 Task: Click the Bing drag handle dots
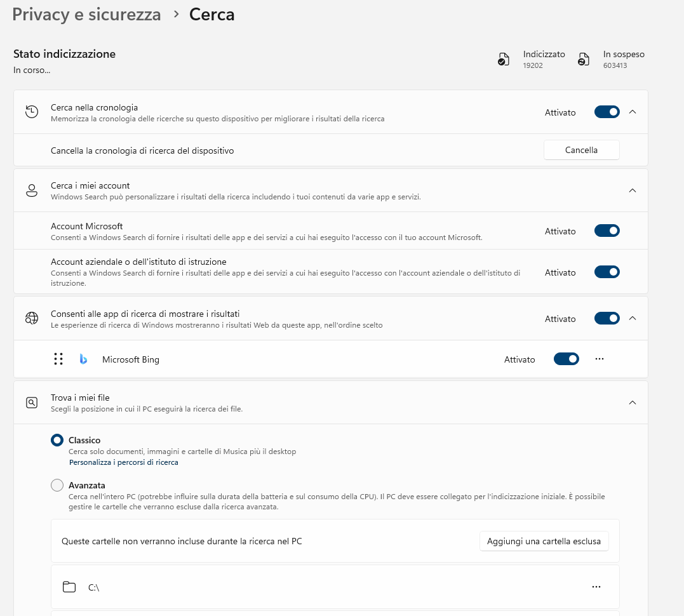(x=58, y=359)
